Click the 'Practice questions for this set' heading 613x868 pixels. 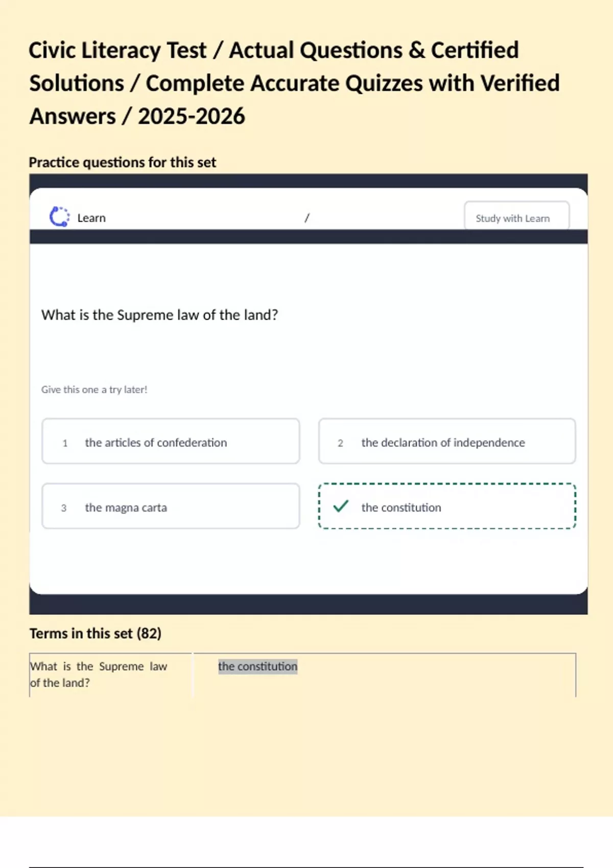[x=122, y=162]
